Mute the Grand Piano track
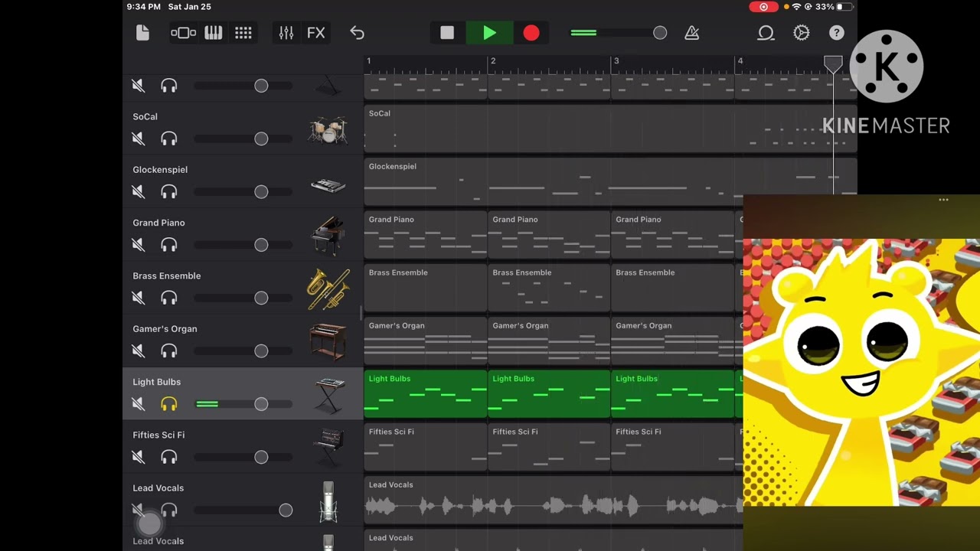The width and height of the screenshot is (980, 551). point(139,245)
